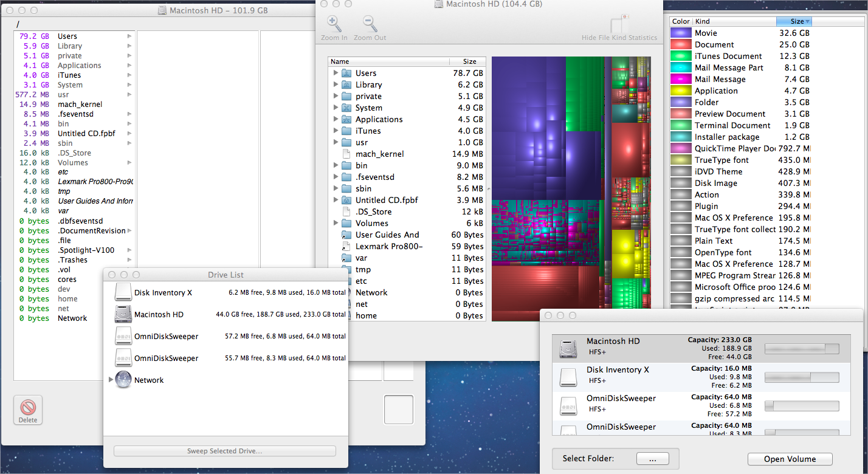Image resolution: width=868 pixels, height=474 pixels.
Task: Select Library 5.9 GB row in OmniDiskSweeper
Action: click(x=74, y=46)
